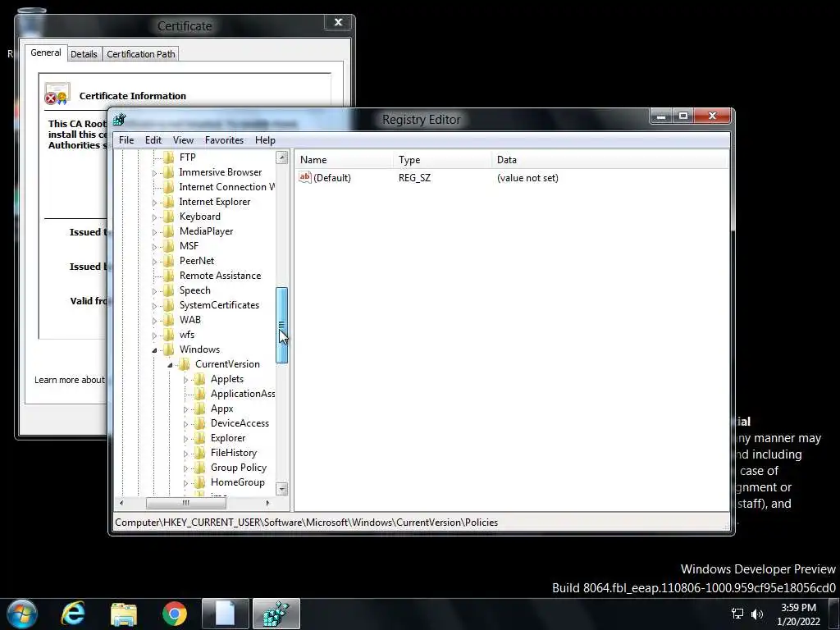
Task: Switch to Certification Path tab
Action: pos(141,54)
